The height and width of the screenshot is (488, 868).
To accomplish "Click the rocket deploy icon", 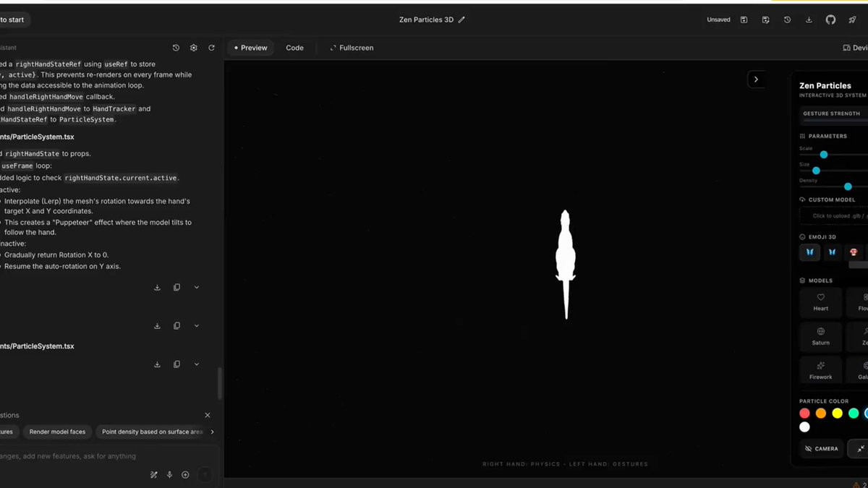I will pyautogui.click(x=852, y=20).
